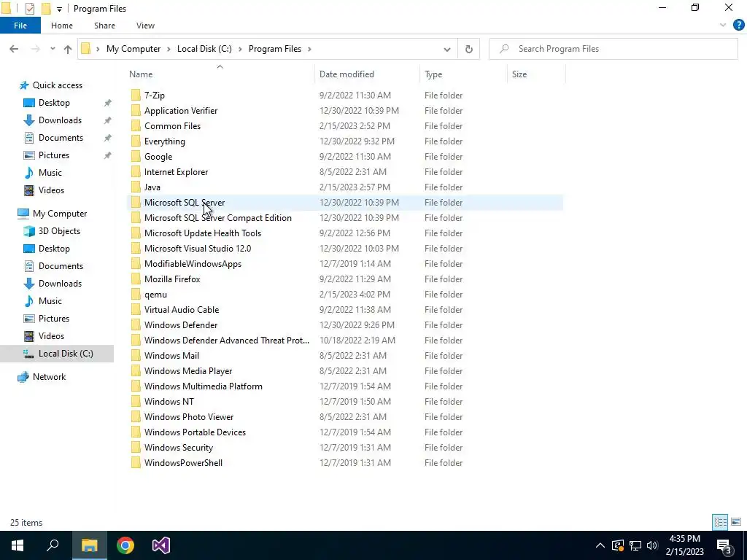Show hidden system tray icons
The width and height of the screenshot is (747, 560).
(x=600, y=545)
